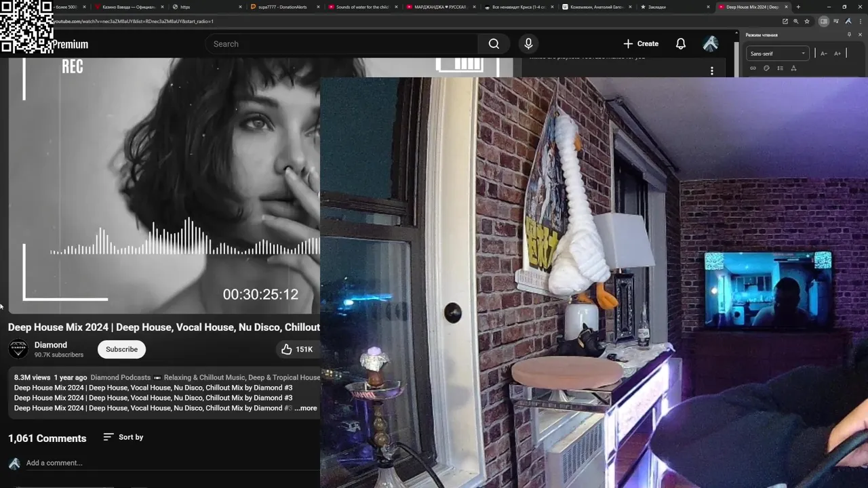Click the Deep House Mix video player
Viewport: 868px width, 488px height.
(x=164, y=186)
